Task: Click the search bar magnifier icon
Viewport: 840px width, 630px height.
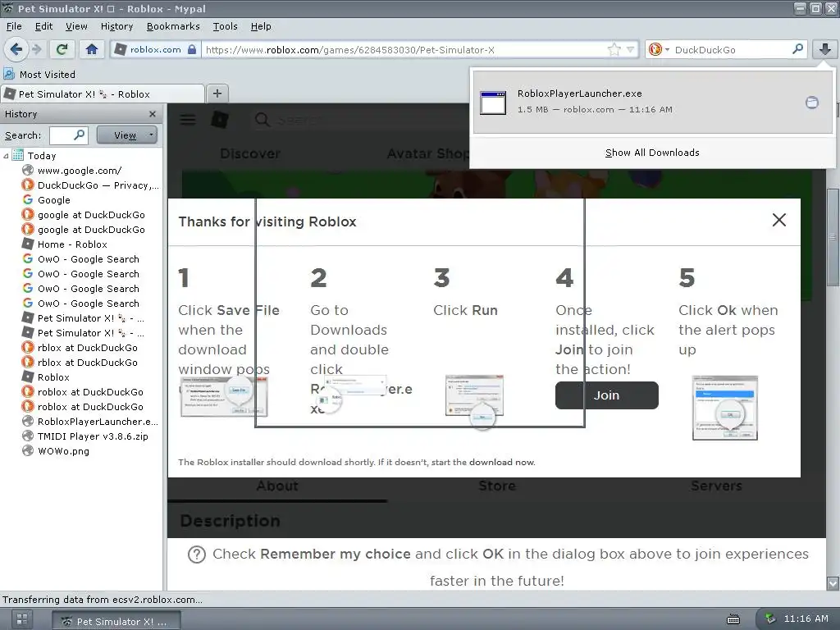Action: 797,49
